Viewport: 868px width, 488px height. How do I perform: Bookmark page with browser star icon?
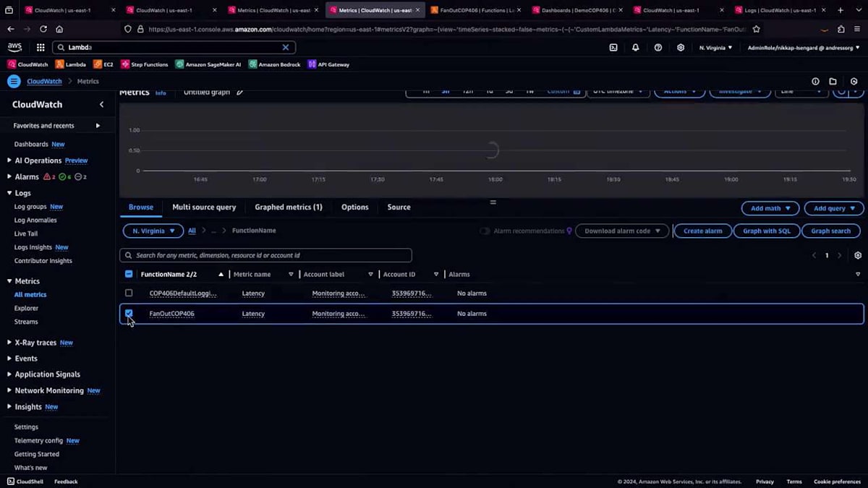pos(756,29)
